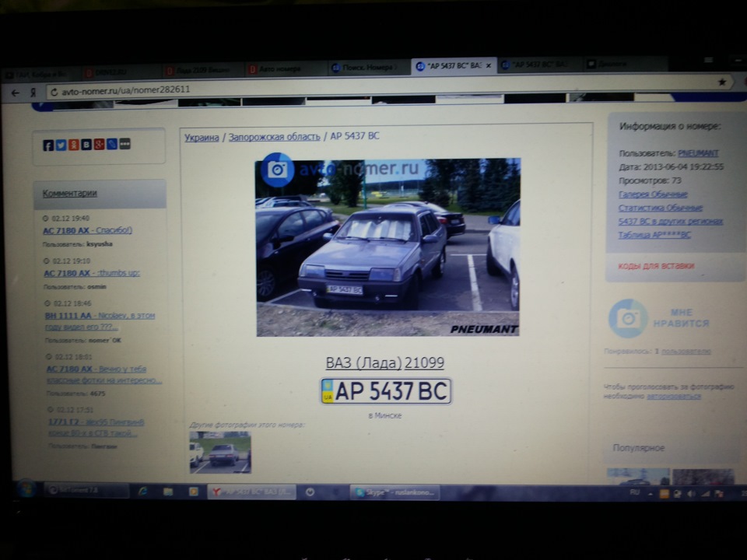
Task: Open more share options (three dots icon)
Action: (x=124, y=143)
